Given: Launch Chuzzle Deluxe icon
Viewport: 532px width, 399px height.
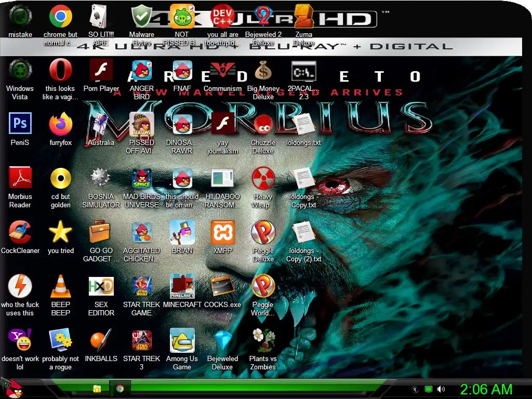Looking at the screenshot, I should pyautogui.click(x=263, y=124).
